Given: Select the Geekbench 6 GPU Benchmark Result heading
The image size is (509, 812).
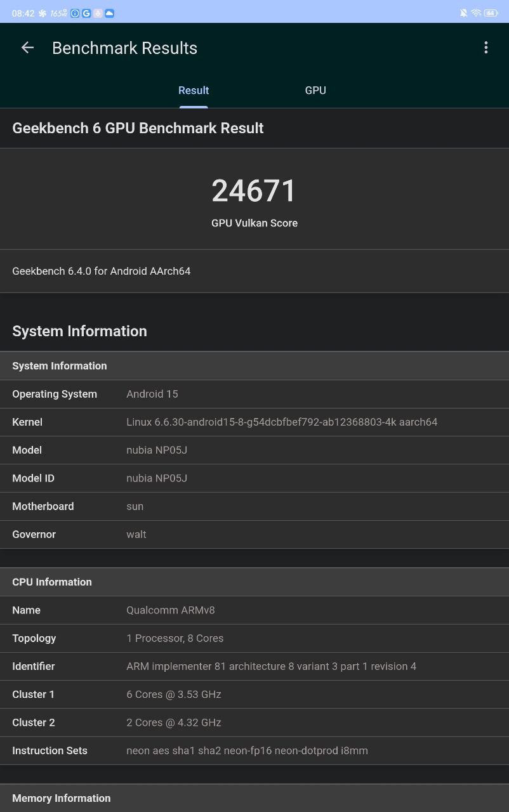Looking at the screenshot, I should [138, 128].
